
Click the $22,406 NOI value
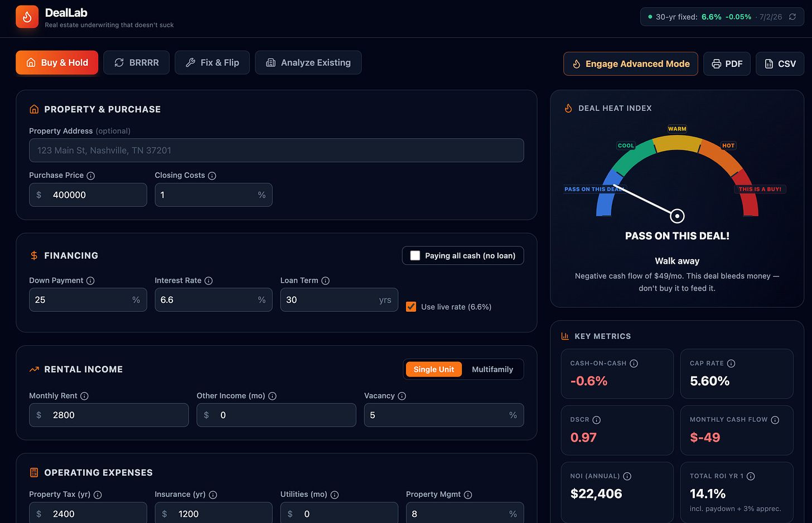tap(596, 493)
